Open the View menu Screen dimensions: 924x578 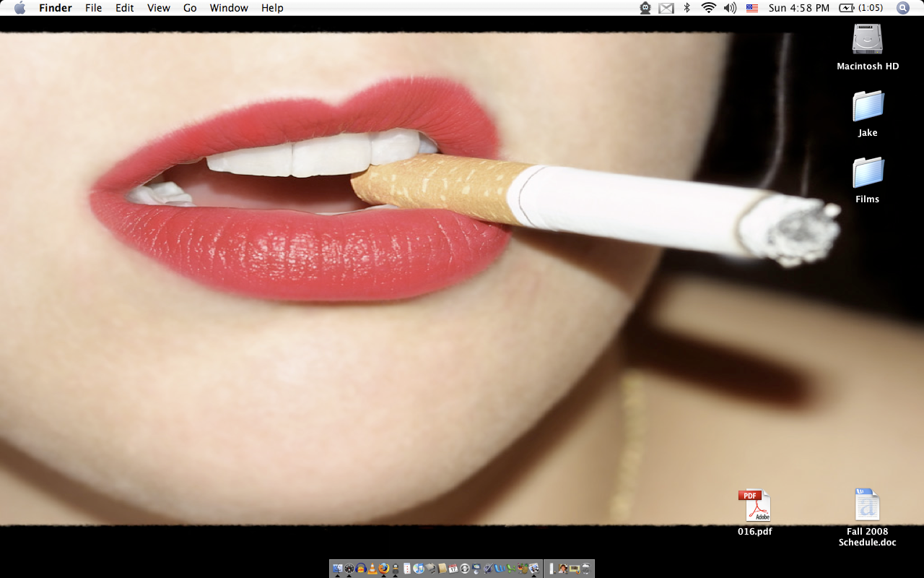pyautogui.click(x=159, y=8)
